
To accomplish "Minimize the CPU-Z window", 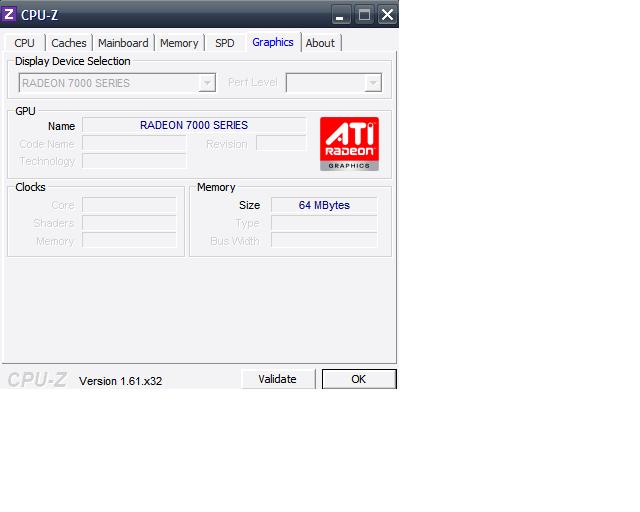I will [340, 15].
